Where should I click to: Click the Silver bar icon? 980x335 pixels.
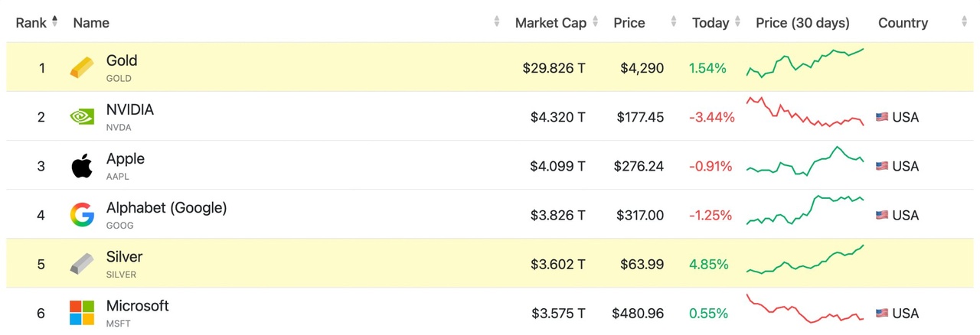[82, 264]
